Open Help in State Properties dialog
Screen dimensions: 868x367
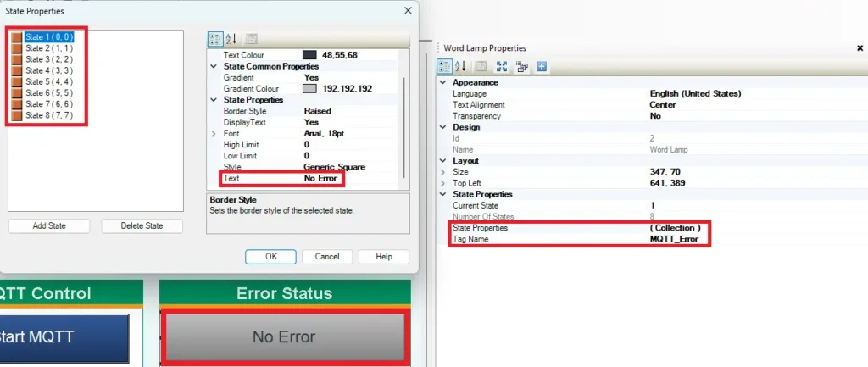[384, 257]
